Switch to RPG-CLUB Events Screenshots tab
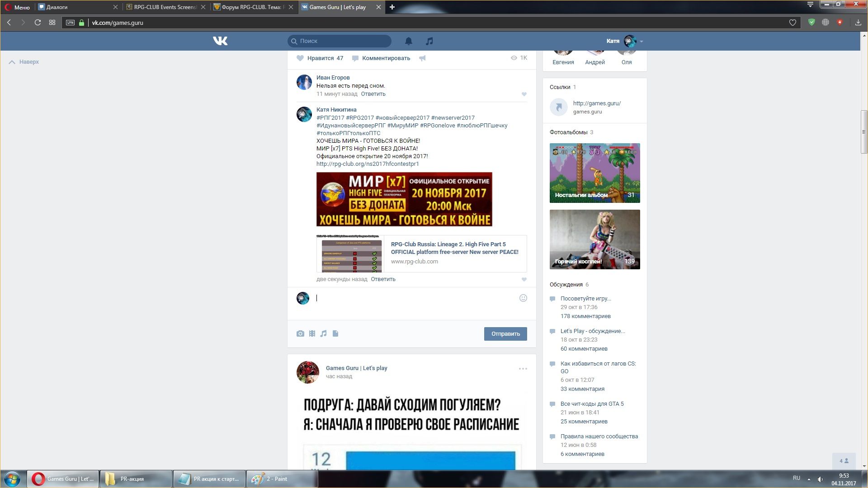This screenshot has height=488, width=868. click(x=165, y=7)
